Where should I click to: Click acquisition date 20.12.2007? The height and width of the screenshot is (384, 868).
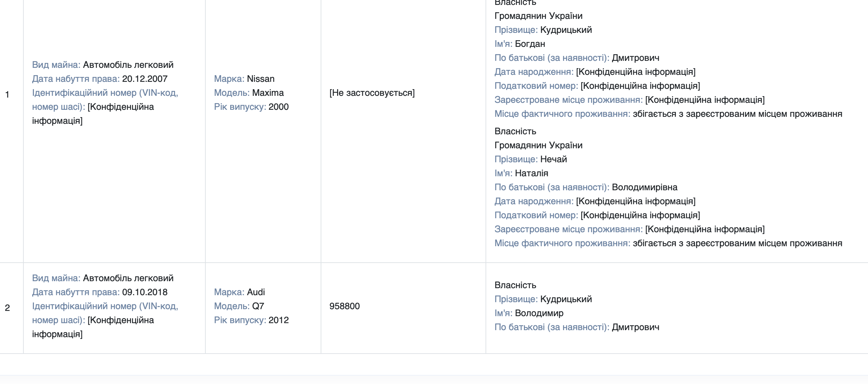pyautogui.click(x=145, y=79)
